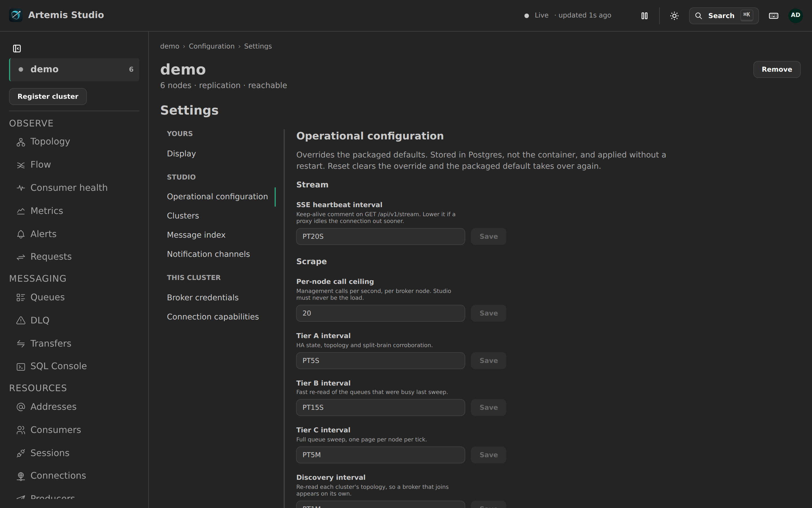Save Per-node call ceiling
Image resolution: width=812 pixels, height=508 pixels.
pyautogui.click(x=488, y=314)
